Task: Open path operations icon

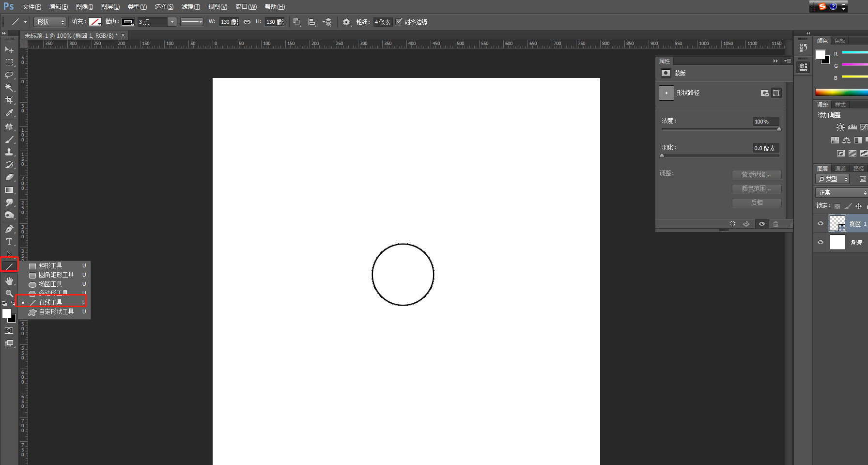Action: pos(297,22)
